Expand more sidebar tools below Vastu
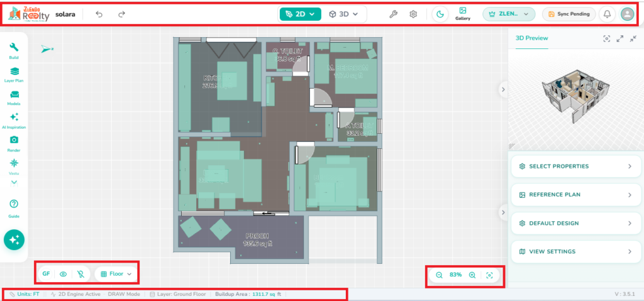644x301 pixels. coord(14,182)
